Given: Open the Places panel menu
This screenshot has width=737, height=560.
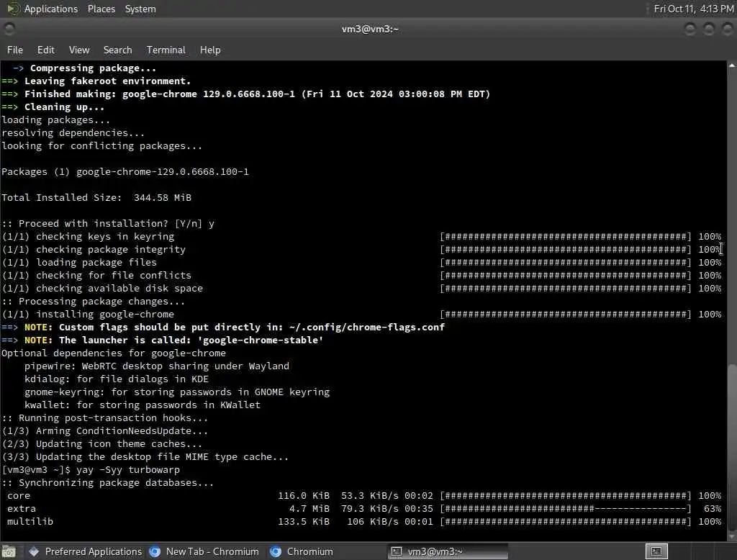Looking at the screenshot, I should [x=101, y=9].
